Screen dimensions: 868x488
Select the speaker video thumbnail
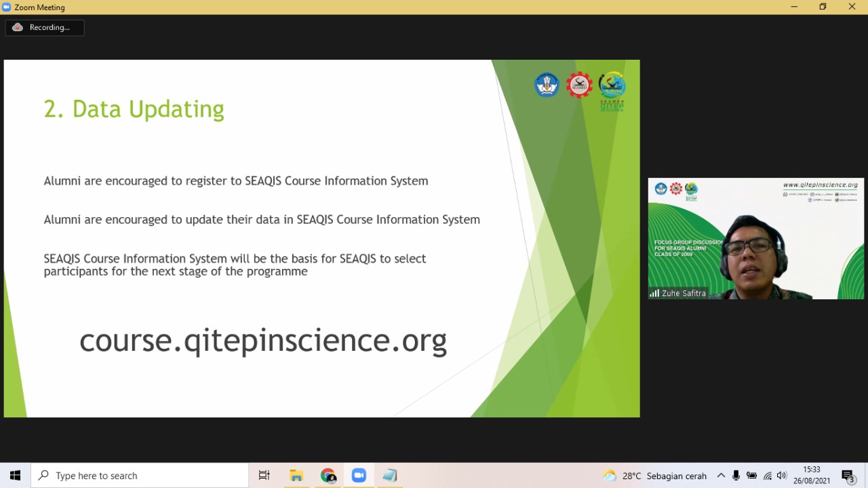(x=755, y=238)
